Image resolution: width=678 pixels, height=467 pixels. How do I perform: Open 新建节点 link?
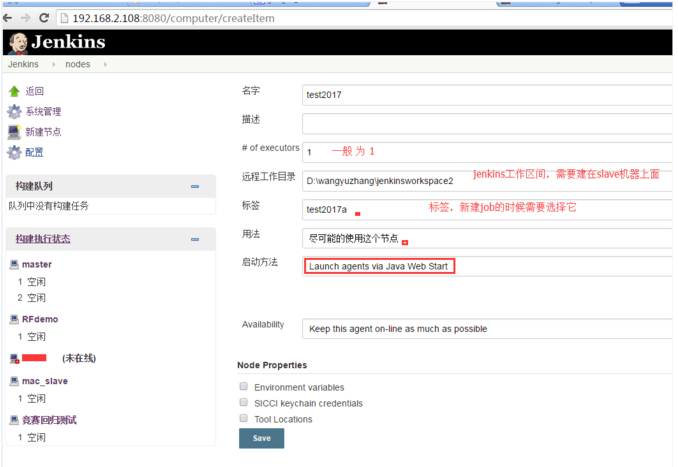click(x=43, y=132)
